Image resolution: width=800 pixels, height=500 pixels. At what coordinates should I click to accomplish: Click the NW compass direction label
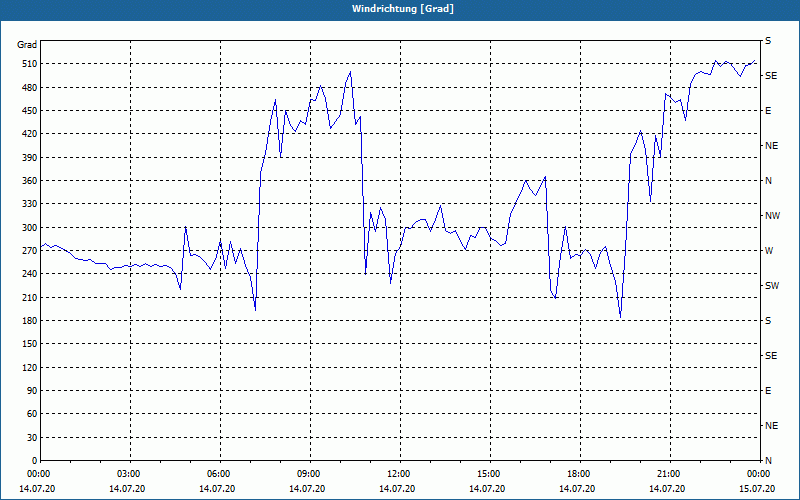(x=772, y=216)
